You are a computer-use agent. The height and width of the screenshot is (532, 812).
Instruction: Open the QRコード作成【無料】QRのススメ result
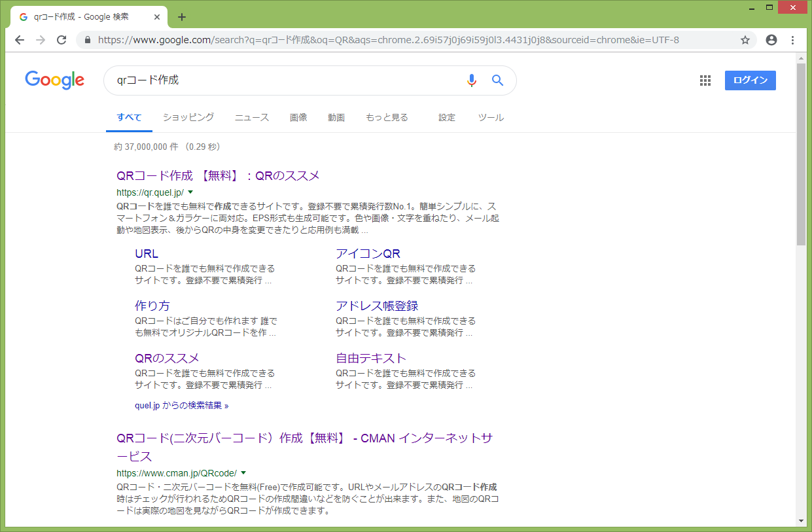pyautogui.click(x=218, y=176)
